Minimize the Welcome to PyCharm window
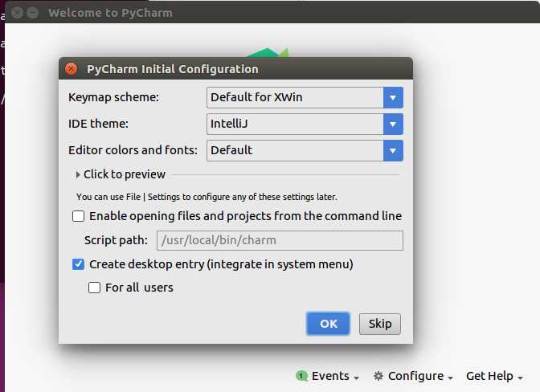540x392 pixels. point(33,13)
